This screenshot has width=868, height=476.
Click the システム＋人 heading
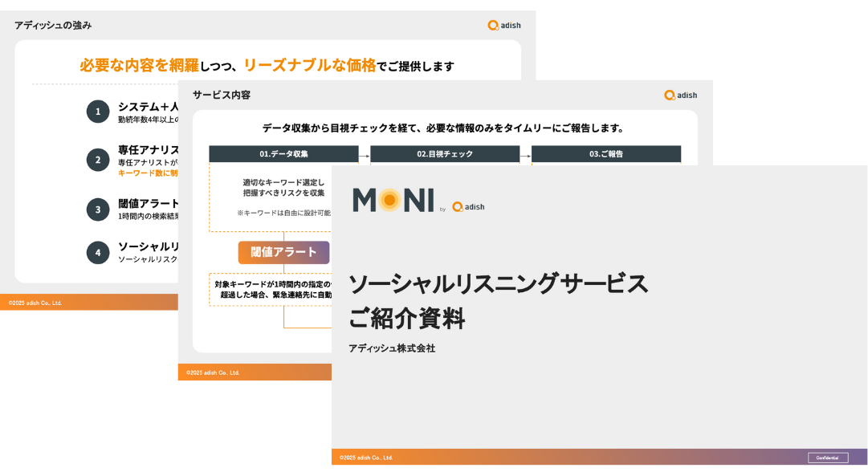pos(148,107)
